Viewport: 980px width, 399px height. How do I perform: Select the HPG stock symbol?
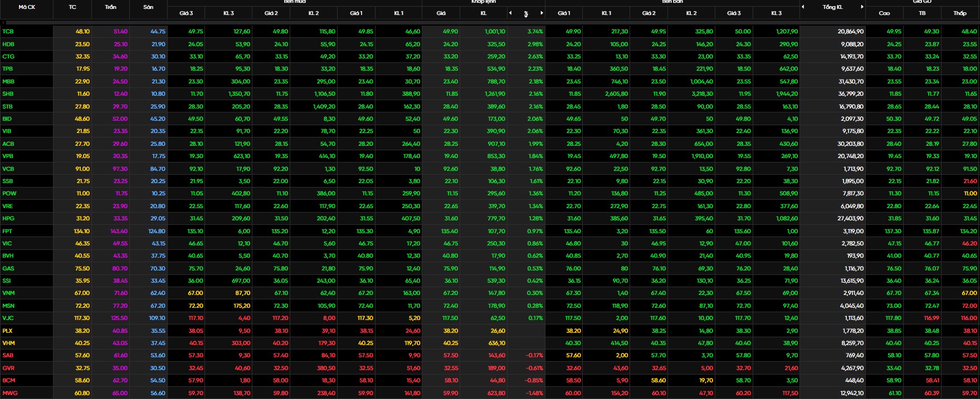[8, 218]
